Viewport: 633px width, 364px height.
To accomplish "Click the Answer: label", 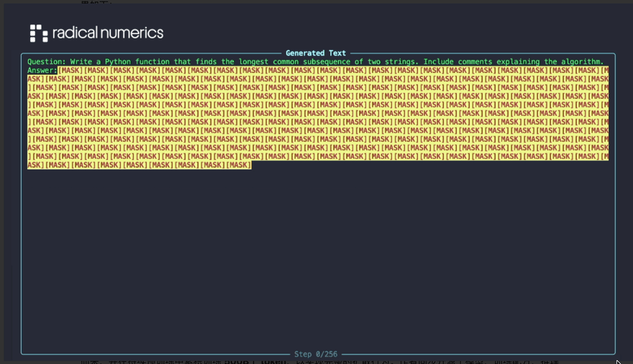I will coord(42,71).
